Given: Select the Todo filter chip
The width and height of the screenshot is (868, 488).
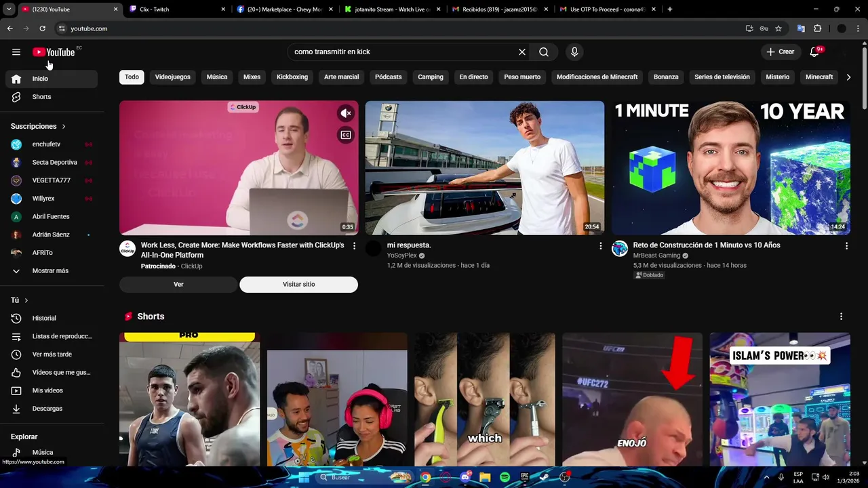Looking at the screenshot, I should [x=132, y=77].
